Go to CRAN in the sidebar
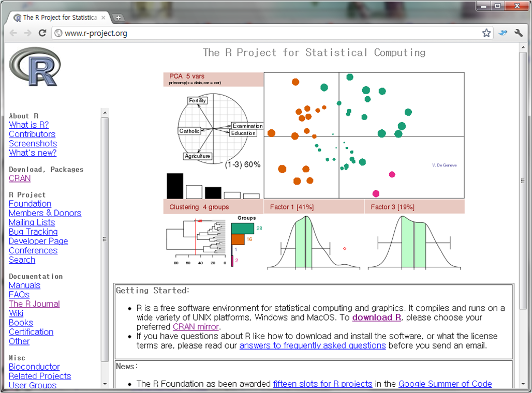 click(20, 178)
